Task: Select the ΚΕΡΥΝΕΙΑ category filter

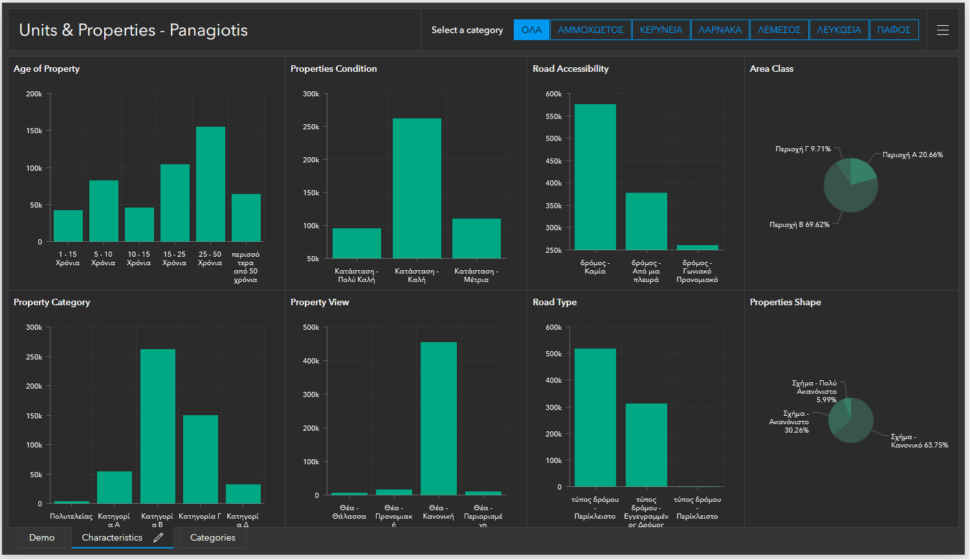Action: pyautogui.click(x=661, y=29)
